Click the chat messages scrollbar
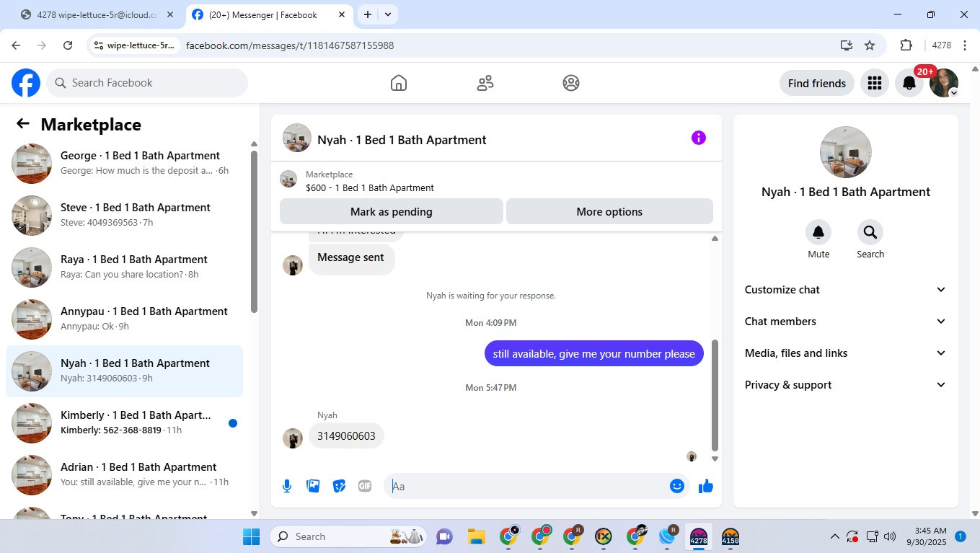980x553 pixels. [715, 395]
